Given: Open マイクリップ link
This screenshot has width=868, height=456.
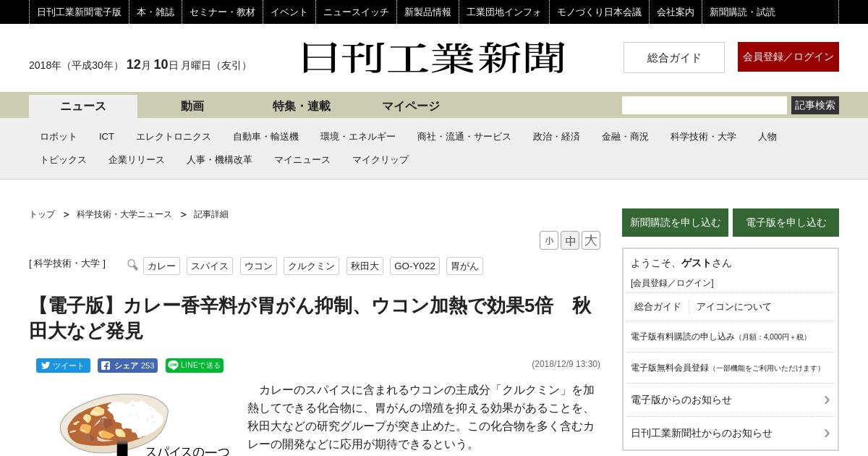Looking at the screenshot, I should [x=380, y=159].
